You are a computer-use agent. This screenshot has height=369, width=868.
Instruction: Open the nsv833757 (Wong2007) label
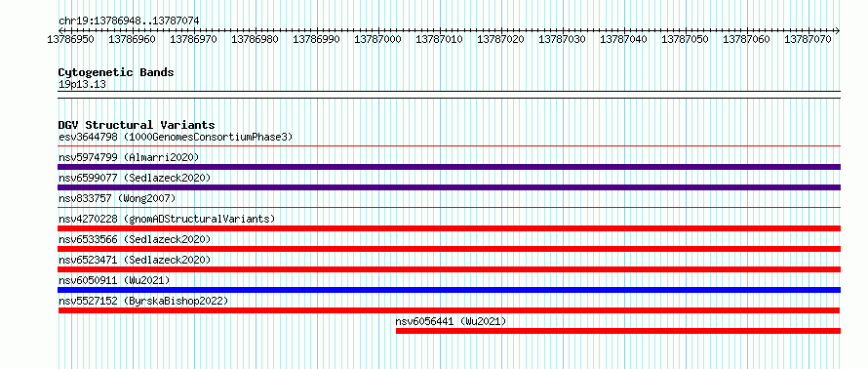tap(117, 198)
